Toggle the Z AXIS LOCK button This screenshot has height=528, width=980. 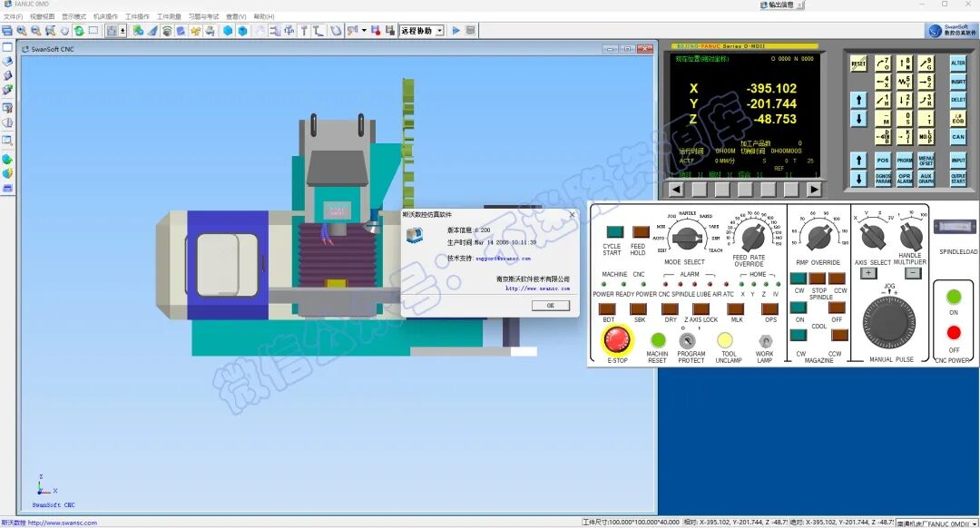(701, 308)
